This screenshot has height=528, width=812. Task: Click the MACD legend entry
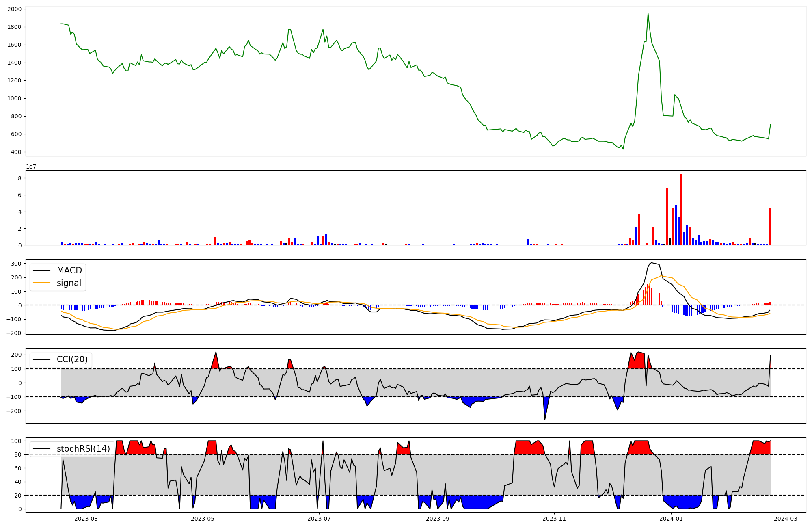pyautogui.click(x=69, y=270)
